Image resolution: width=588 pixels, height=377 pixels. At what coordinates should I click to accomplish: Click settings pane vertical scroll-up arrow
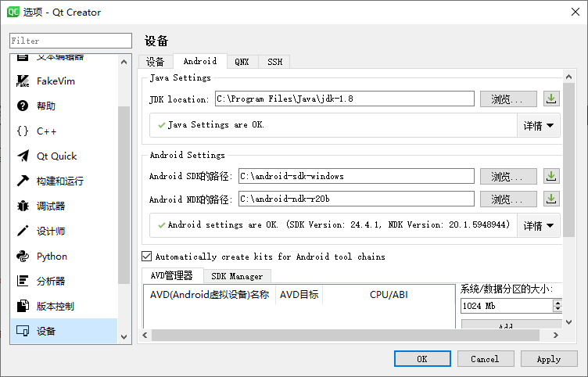click(569, 77)
